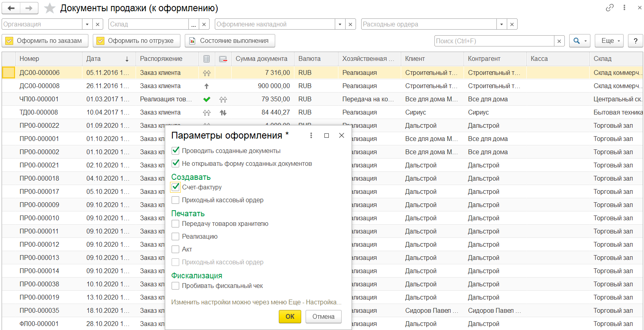Screen dimensions: 644x330
Task: Click the payment status column header icon
Action: click(x=223, y=59)
